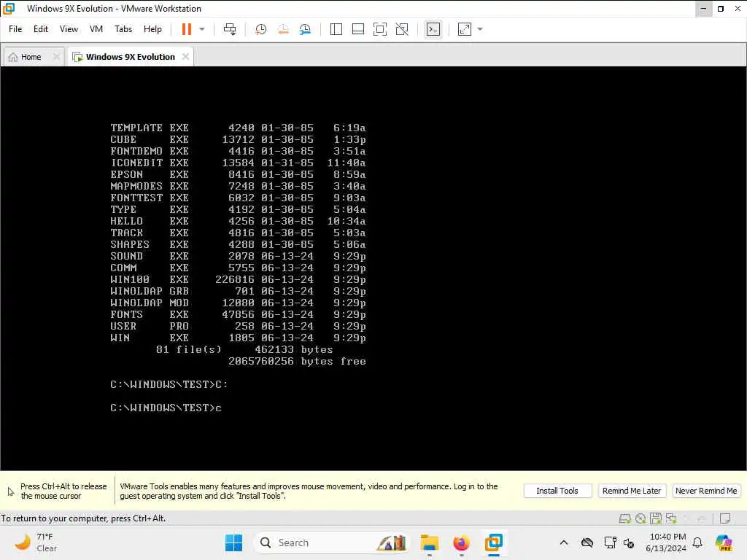Open Windows Start menu
The image size is (747, 560).
(233, 542)
